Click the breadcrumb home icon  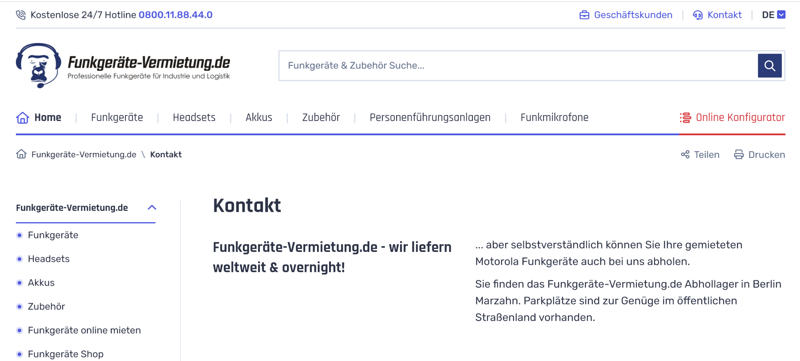(21, 154)
